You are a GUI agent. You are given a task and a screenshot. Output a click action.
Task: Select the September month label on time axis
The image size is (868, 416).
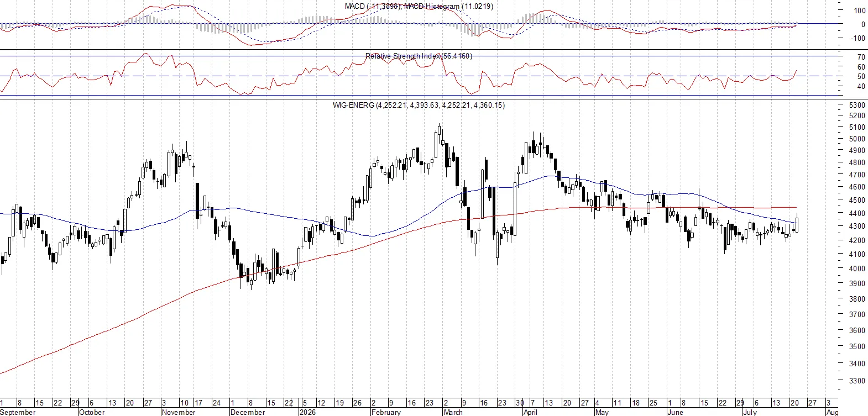pyautogui.click(x=18, y=412)
